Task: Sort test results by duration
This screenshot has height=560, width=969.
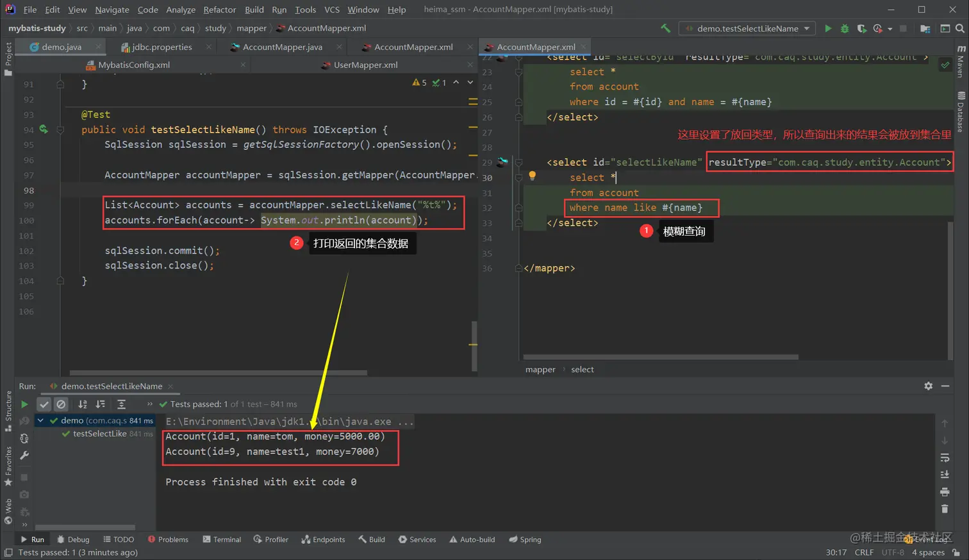Action: (101, 404)
